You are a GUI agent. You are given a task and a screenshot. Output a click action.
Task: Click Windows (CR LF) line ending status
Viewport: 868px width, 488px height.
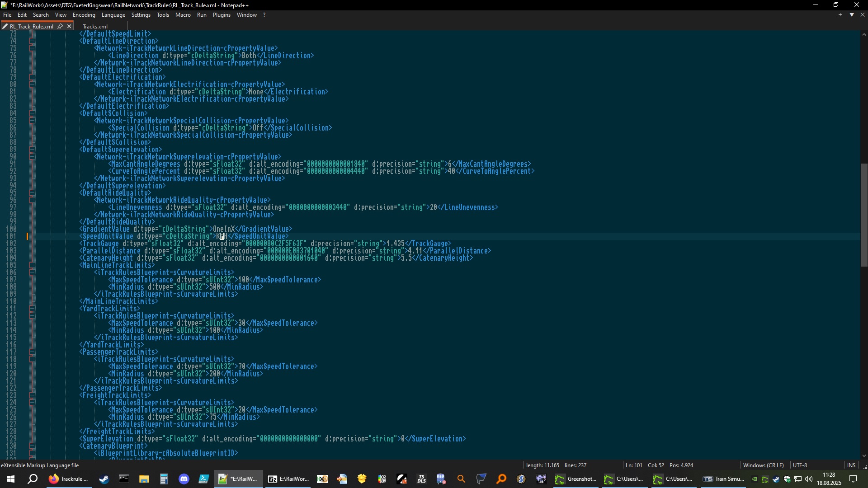(x=764, y=465)
